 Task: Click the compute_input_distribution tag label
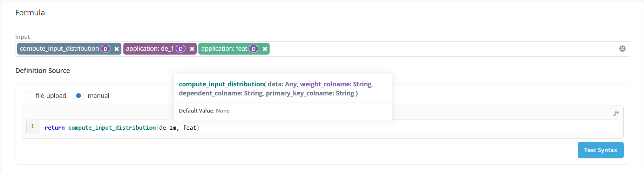click(x=59, y=49)
